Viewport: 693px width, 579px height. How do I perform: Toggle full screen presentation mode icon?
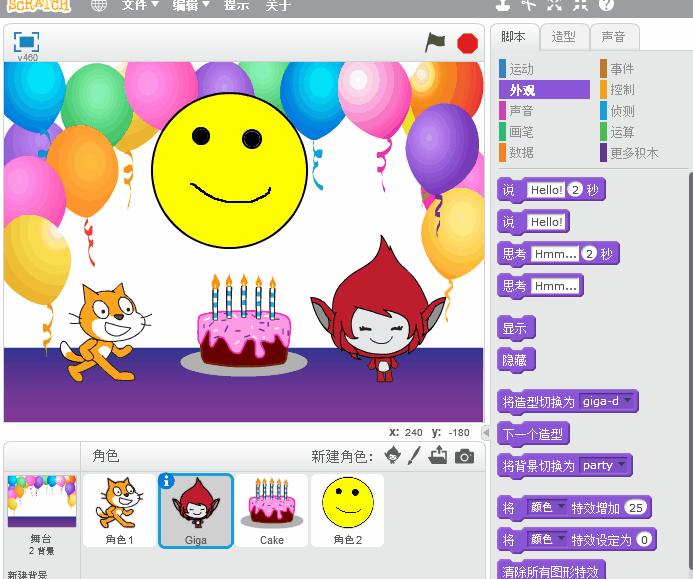pyautogui.click(x=27, y=42)
